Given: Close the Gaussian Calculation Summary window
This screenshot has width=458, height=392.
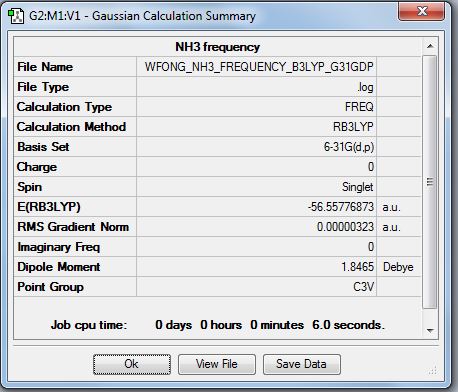Looking at the screenshot, I should click(421, 11).
